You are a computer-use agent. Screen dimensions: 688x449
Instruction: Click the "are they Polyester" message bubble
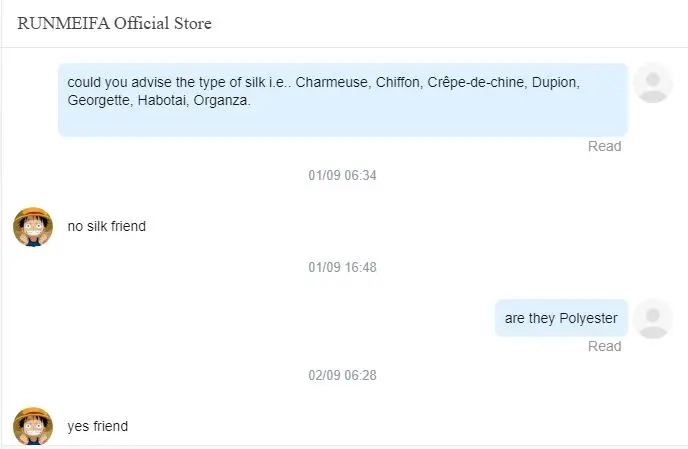(x=561, y=318)
